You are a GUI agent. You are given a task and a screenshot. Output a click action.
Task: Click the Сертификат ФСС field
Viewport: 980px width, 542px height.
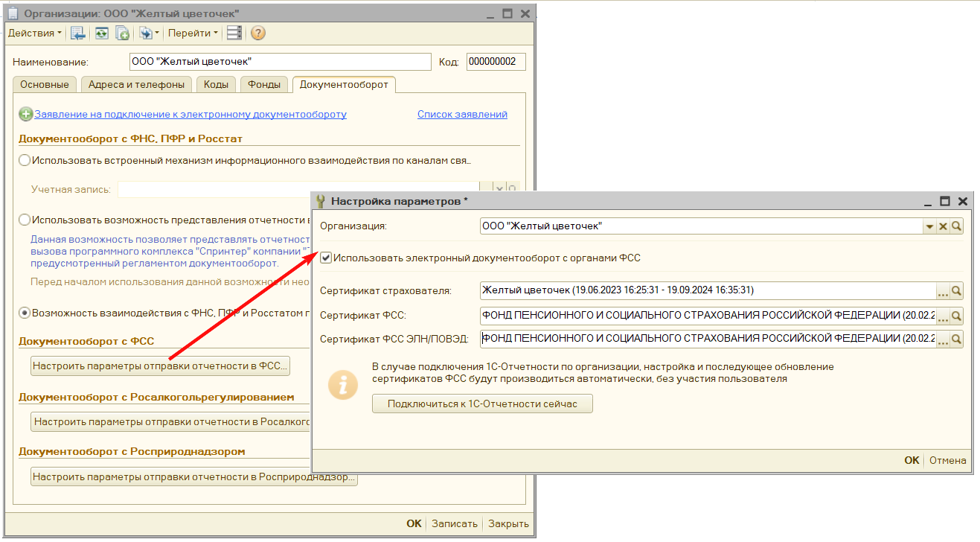point(708,316)
